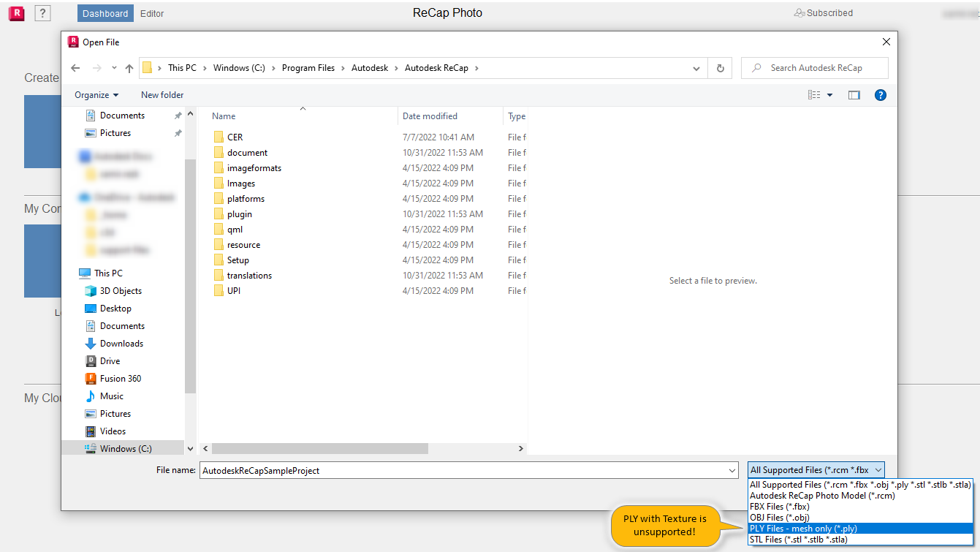
Task: Sort files by the Type column header
Action: coord(516,116)
